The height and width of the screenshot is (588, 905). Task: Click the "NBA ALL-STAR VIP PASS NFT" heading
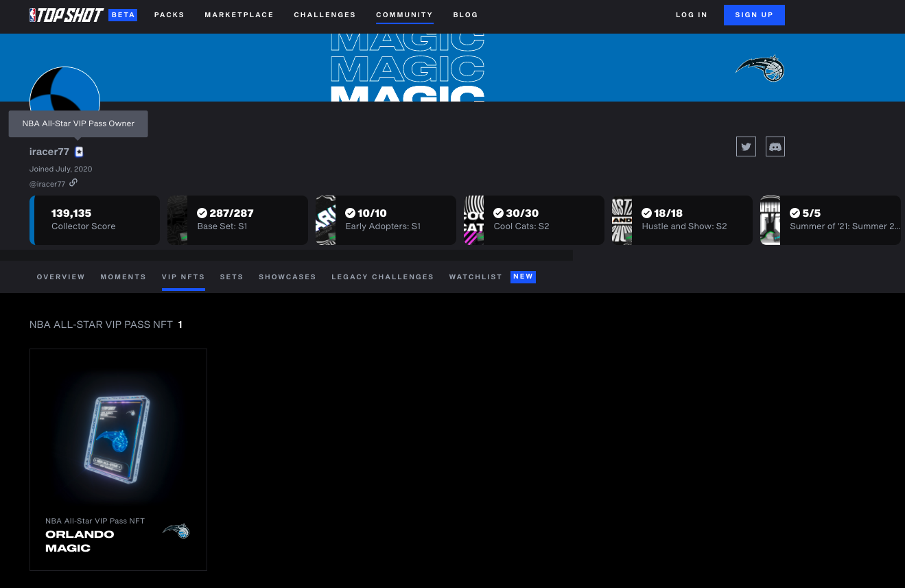click(x=101, y=325)
